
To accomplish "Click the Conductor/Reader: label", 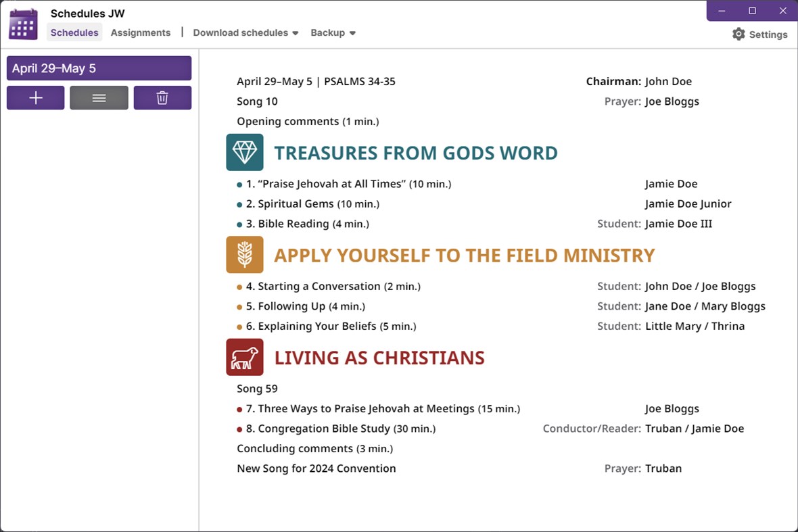I will (x=592, y=429).
